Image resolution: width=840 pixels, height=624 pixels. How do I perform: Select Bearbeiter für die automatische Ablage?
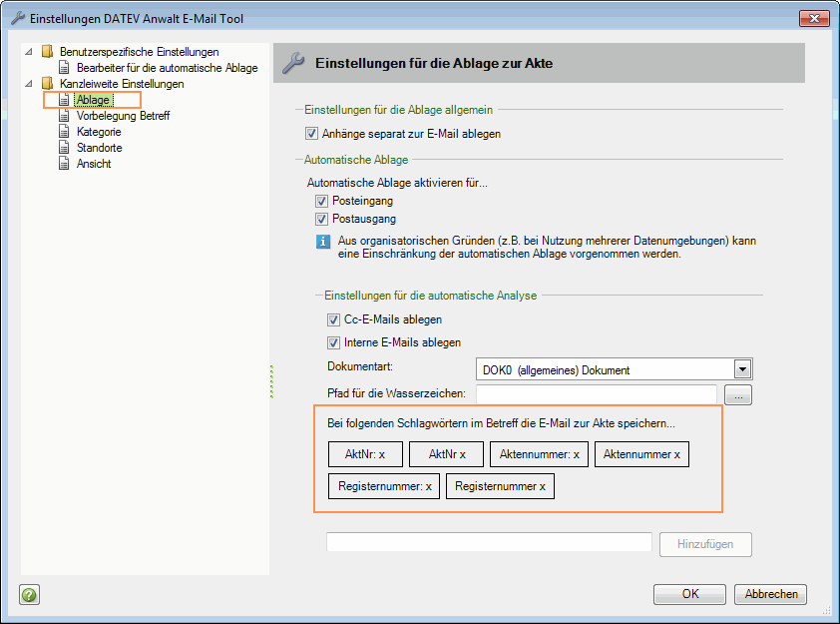click(168, 68)
